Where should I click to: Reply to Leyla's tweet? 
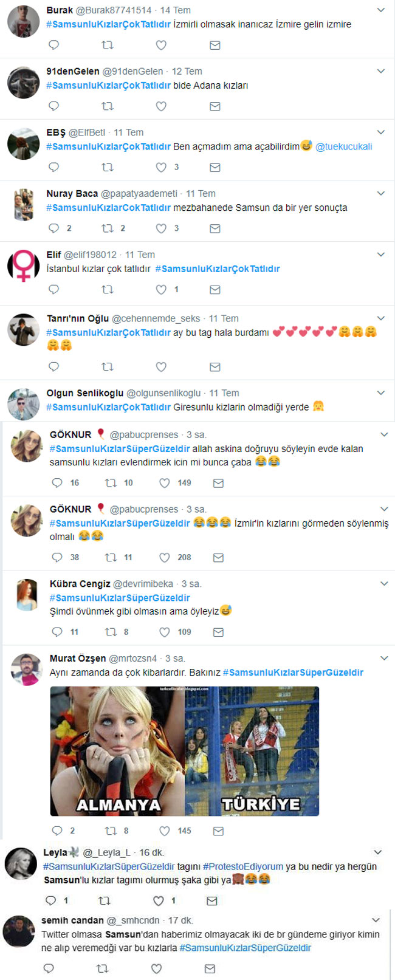click(51, 900)
